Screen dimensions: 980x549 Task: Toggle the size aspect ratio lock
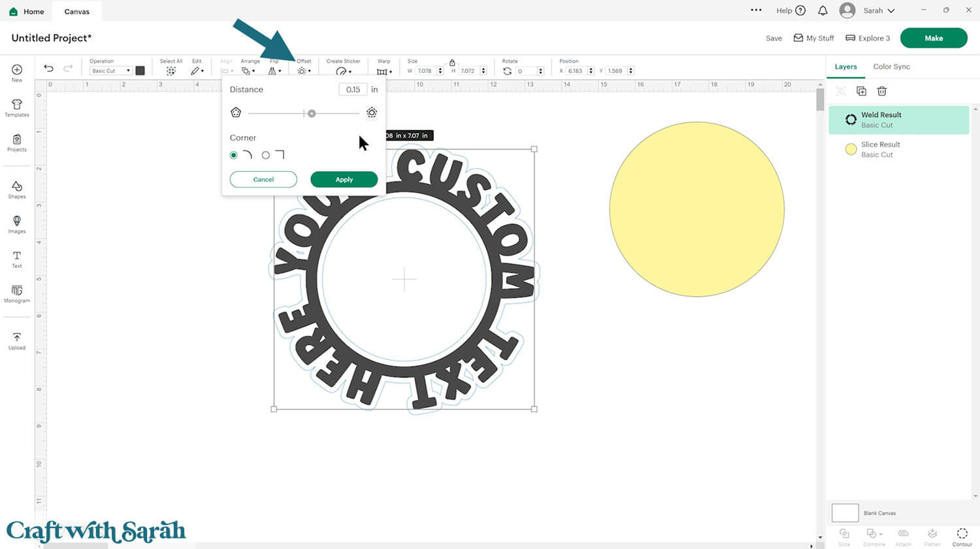point(452,63)
